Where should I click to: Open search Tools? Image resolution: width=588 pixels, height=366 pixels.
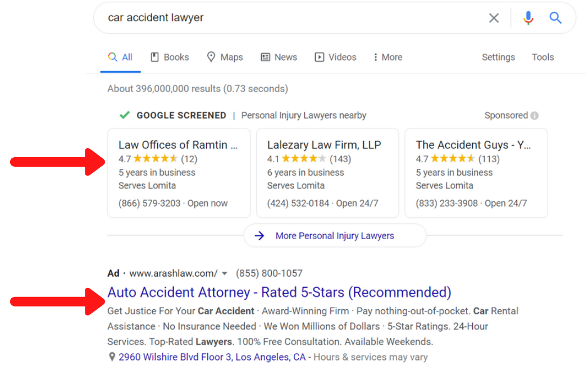pos(543,57)
